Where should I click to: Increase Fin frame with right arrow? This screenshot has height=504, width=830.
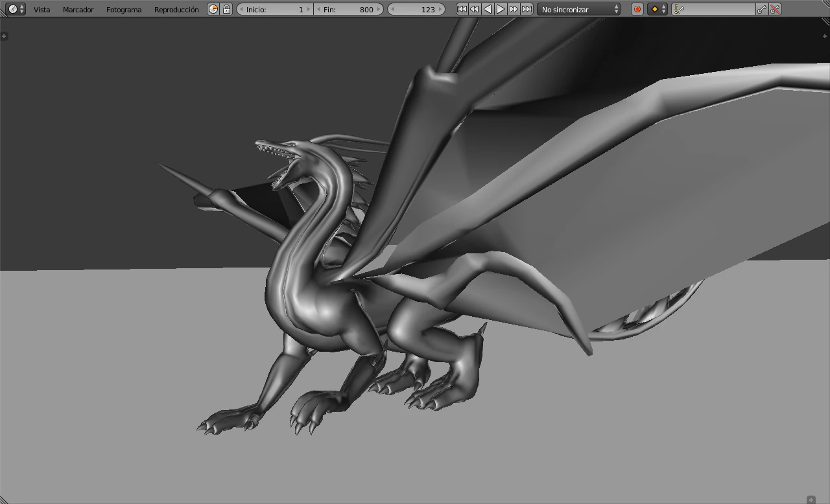tap(379, 9)
